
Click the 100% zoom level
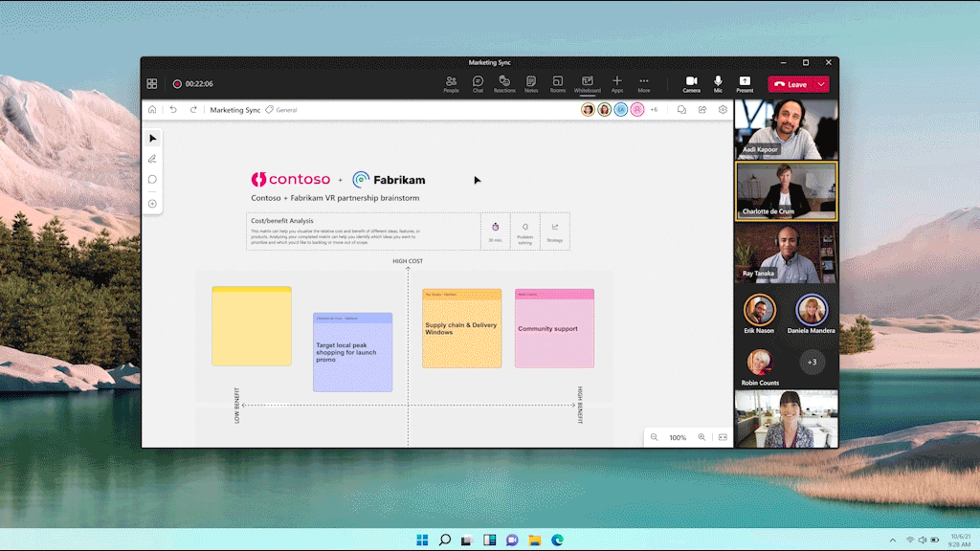coord(678,437)
